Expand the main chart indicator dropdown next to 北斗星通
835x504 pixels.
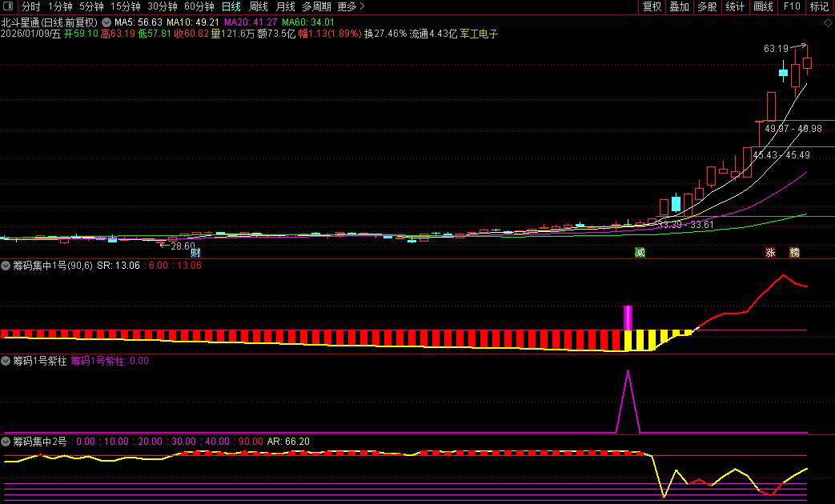(106, 22)
